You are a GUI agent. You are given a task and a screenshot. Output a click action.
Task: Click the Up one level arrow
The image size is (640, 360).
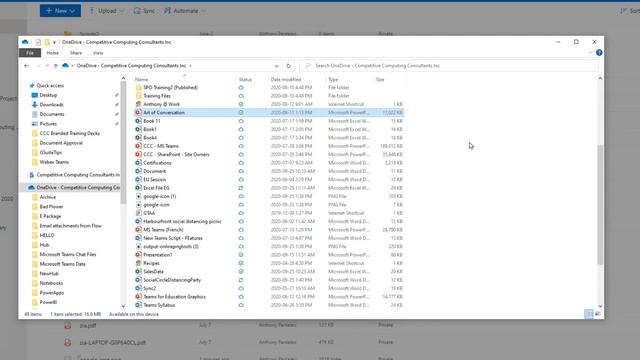point(56,66)
